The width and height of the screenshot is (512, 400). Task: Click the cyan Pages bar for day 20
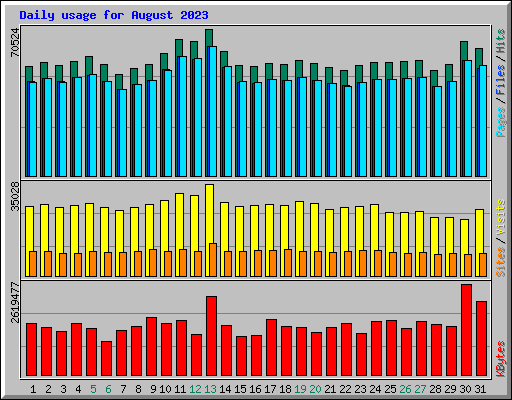(317, 128)
